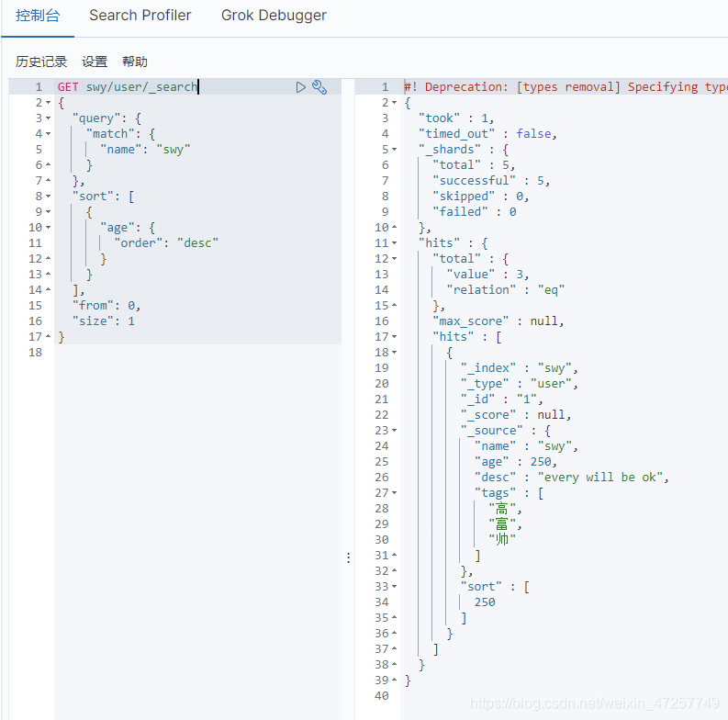
Task: Collapse the "query" block on line 3
Action: (x=49, y=118)
